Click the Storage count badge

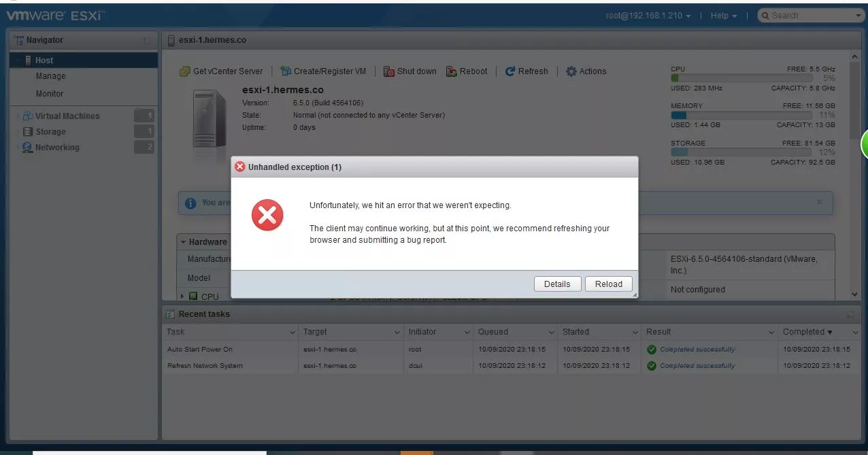pos(144,132)
